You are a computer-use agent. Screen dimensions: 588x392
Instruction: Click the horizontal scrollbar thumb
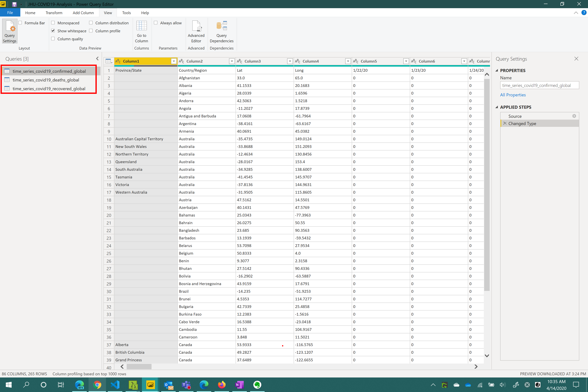pyautogui.click(x=139, y=366)
